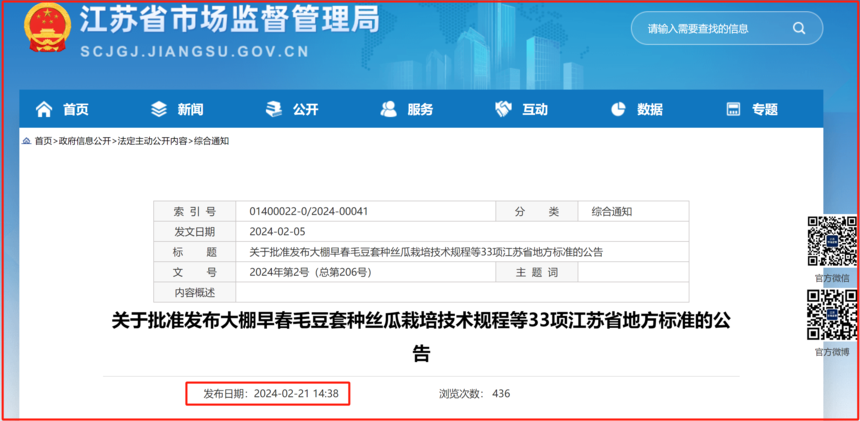The width and height of the screenshot is (860, 421).
Task: Click the home icon beside 首页
Action: [44, 109]
